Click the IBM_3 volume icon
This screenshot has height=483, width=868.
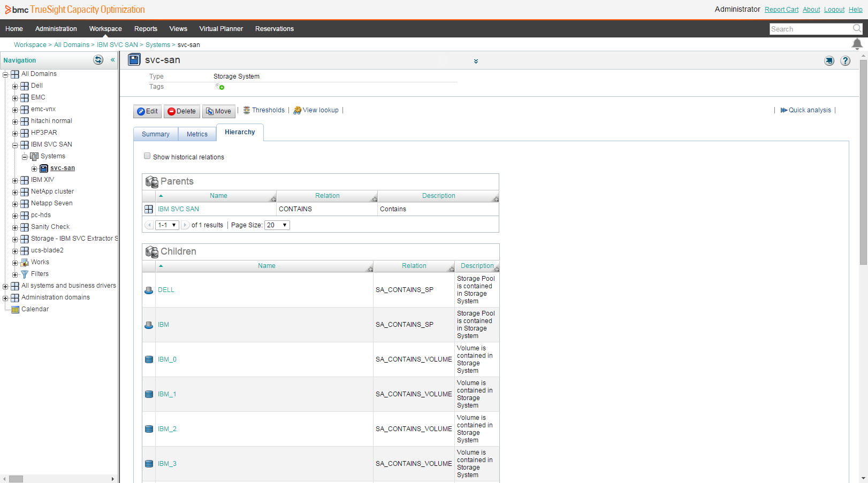(x=149, y=464)
